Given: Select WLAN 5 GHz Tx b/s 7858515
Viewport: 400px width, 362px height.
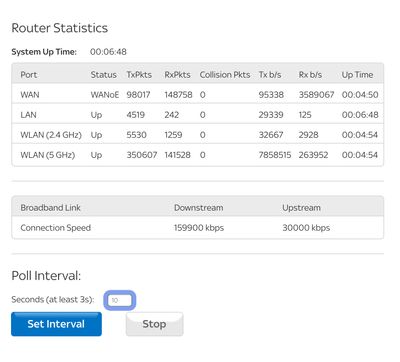Looking at the screenshot, I should pos(275,155).
